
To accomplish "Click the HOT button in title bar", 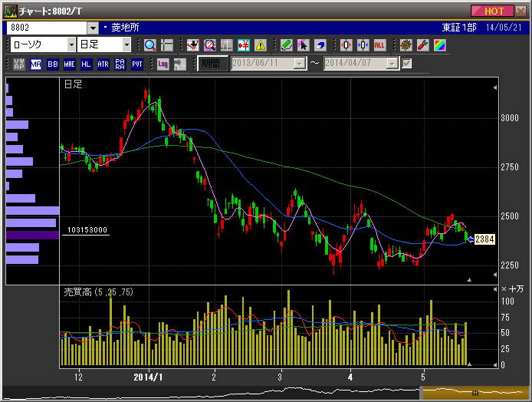I will tap(494, 11).
